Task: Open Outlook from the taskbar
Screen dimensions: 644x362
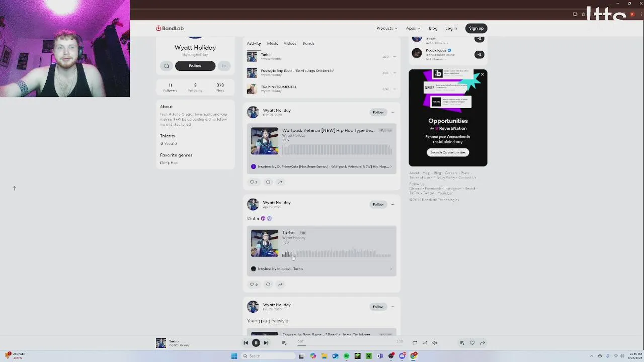Action: pos(335,356)
